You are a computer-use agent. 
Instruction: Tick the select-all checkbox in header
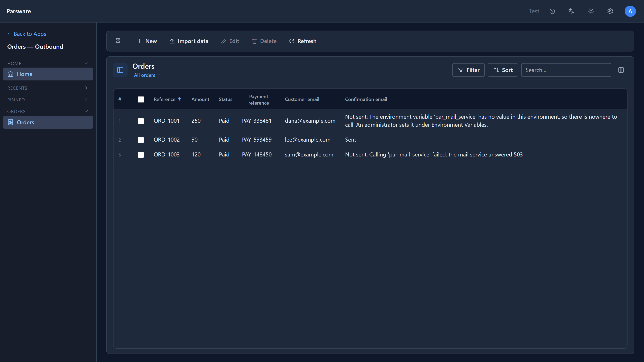coord(141,99)
